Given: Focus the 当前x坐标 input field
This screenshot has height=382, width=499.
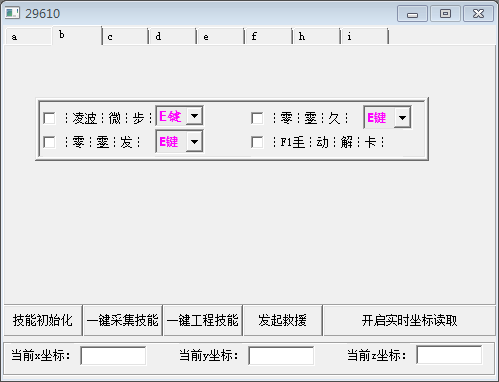Looking at the screenshot, I should click(x=113, y=355).
